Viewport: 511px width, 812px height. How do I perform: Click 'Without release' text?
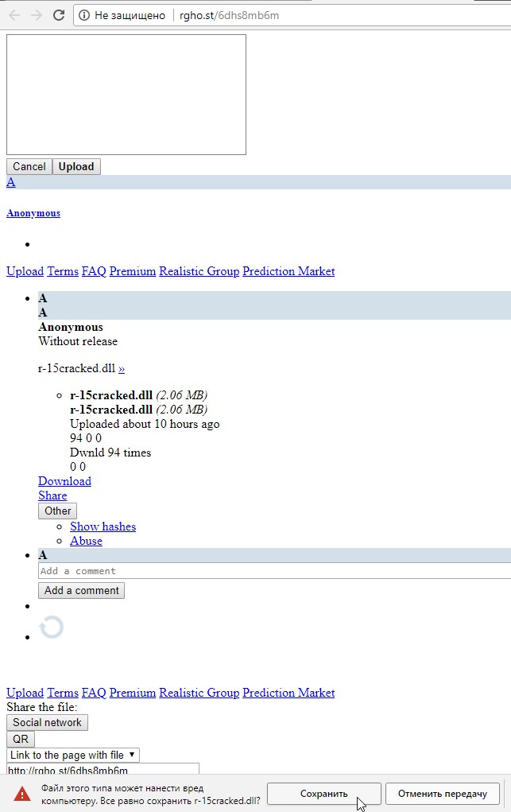78,341
